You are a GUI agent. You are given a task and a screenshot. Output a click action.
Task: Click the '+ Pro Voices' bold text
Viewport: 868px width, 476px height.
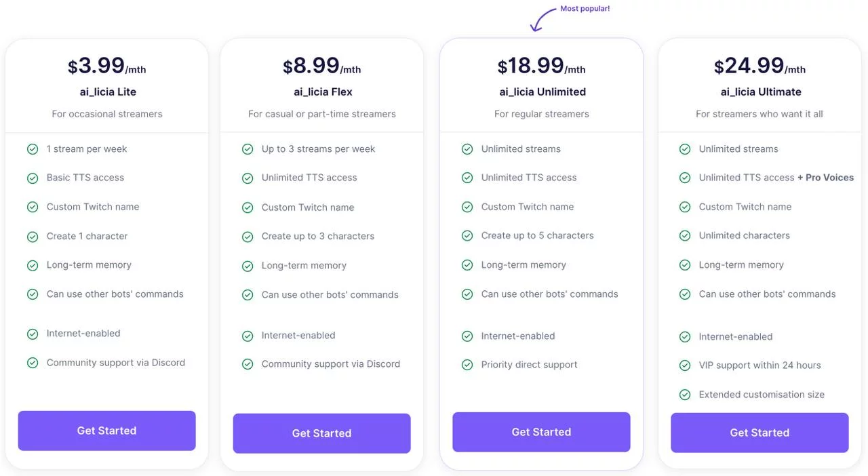pos(825,178)
